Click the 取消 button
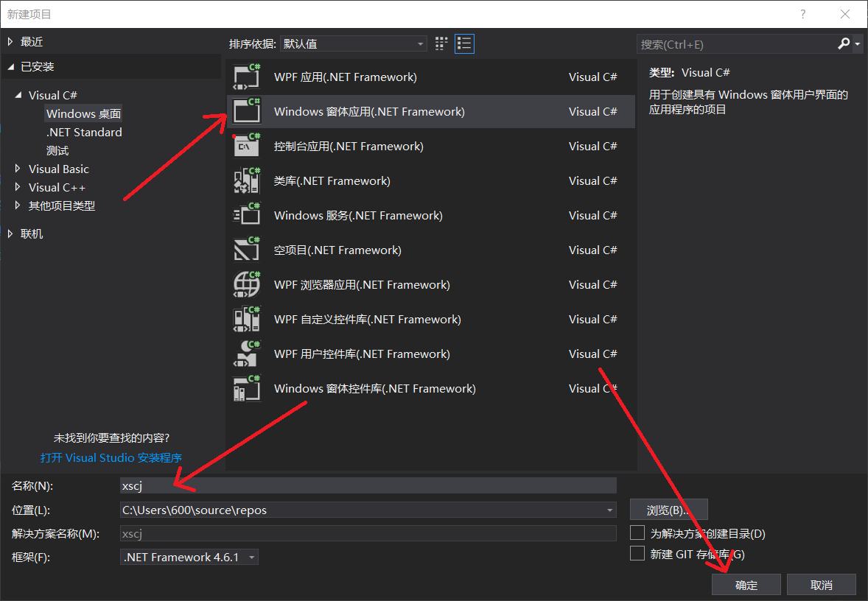The image size is (868, 601). click(822, 585)
